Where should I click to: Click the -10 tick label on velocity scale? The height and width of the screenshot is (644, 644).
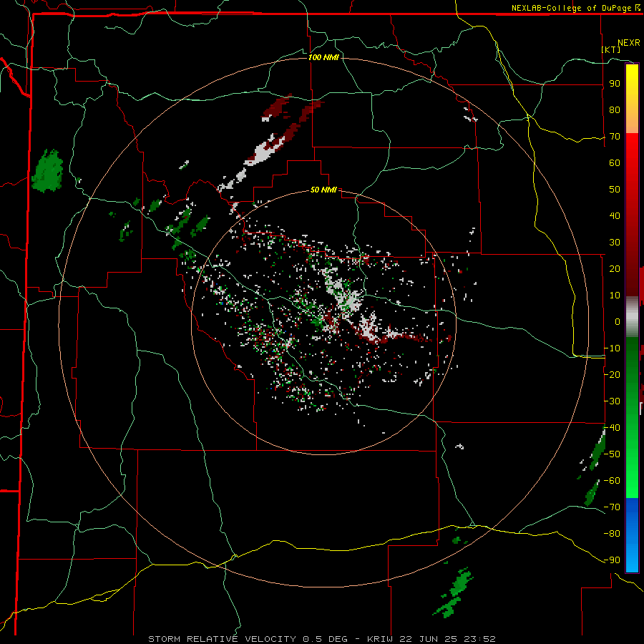[612, 348]
